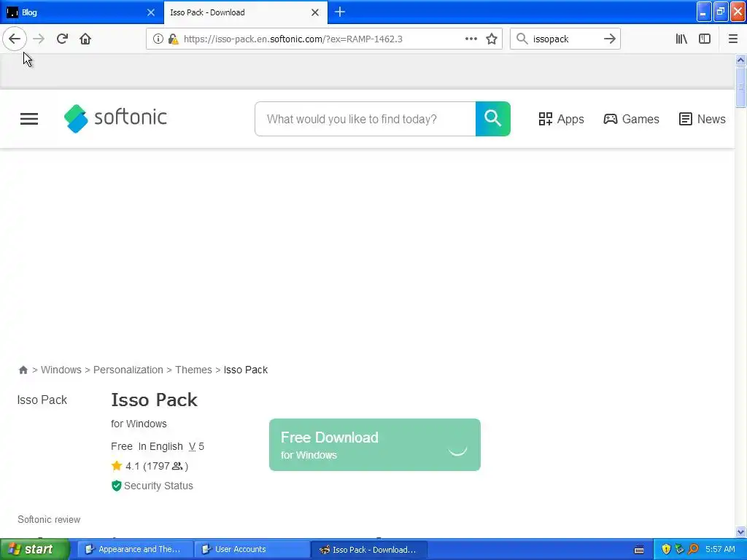
Task: Click the Security Status shield link
Action: tap(152, 486)
